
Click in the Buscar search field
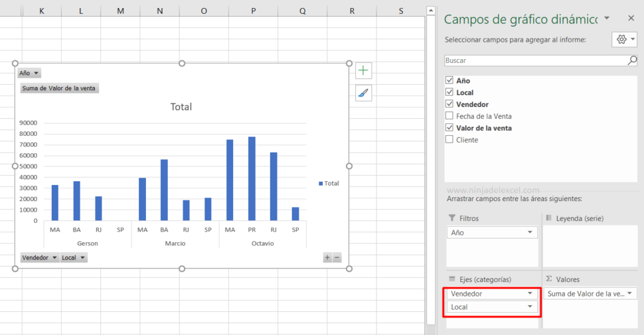(534, 60)
